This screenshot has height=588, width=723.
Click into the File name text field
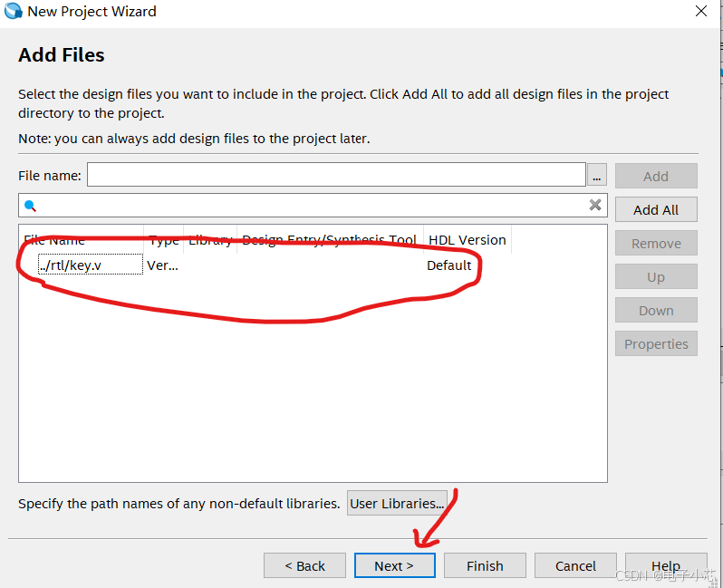(336, 175)
